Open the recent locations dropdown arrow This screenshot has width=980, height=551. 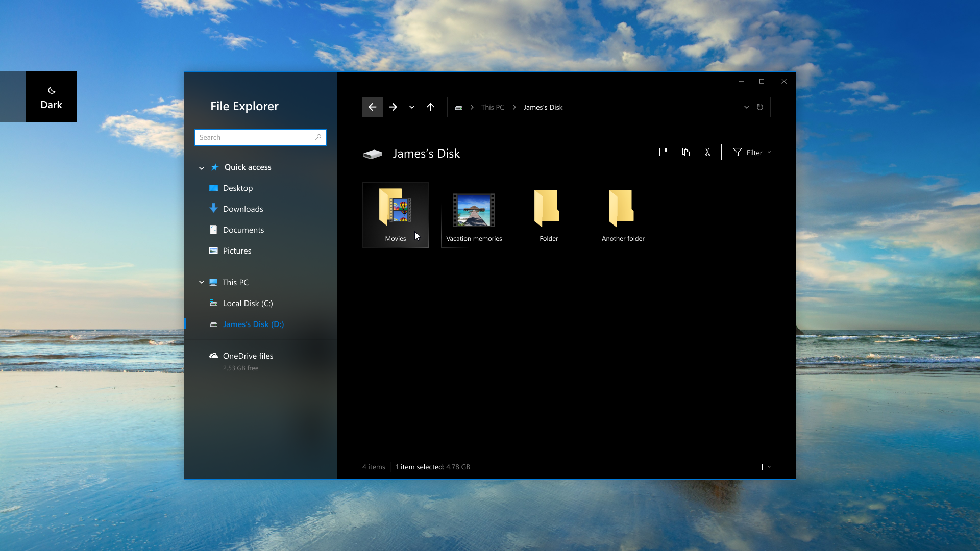(411, 107)
